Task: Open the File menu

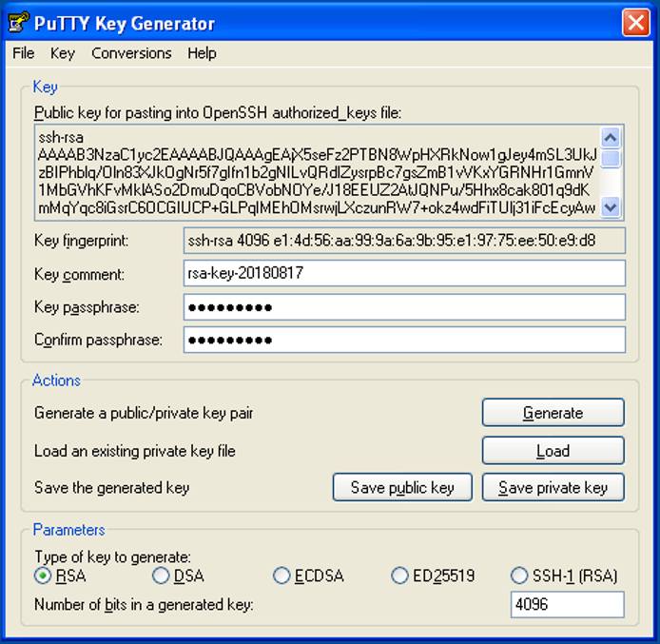Action: 23,53
